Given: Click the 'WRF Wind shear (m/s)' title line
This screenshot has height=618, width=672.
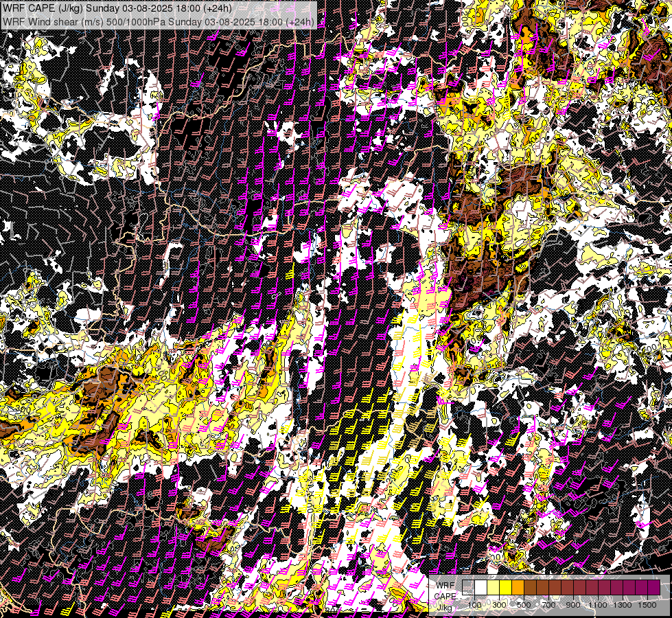Looking at the screenshot, I should pyautogui.click(x=158, y=22).
